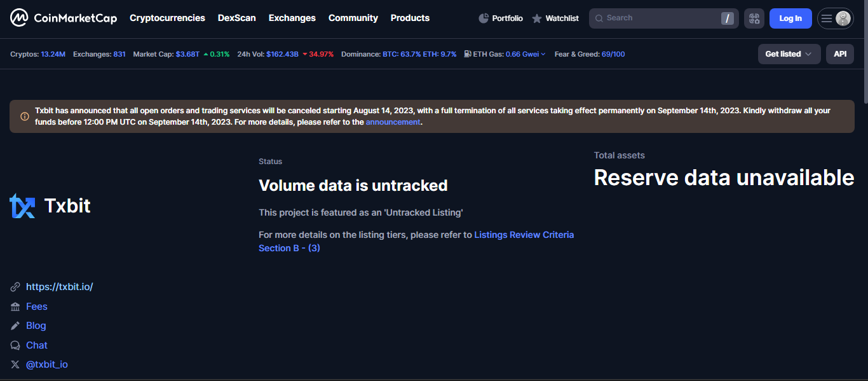This screenshot has height=381, width=868.
Task: Open the Exchanges menu
Action: (x=292, y=18)
